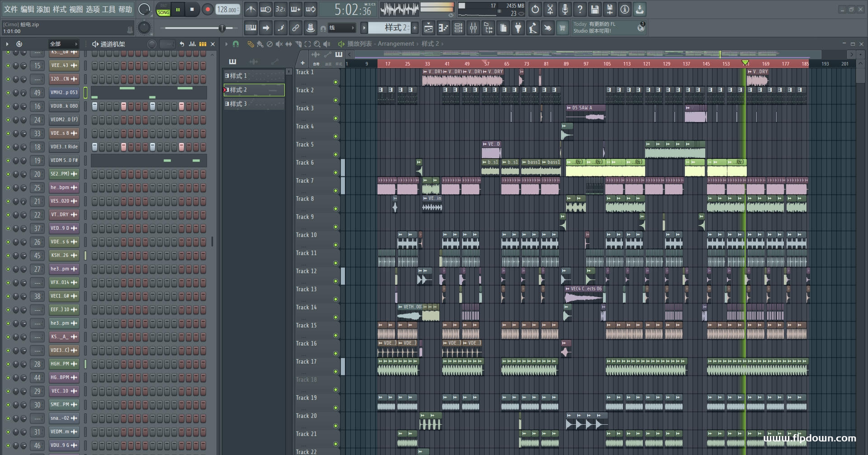Viewport: 868px width, 455px height.
Task: Open the 样式 (Patterns) menu
Action: pos(59,9)
